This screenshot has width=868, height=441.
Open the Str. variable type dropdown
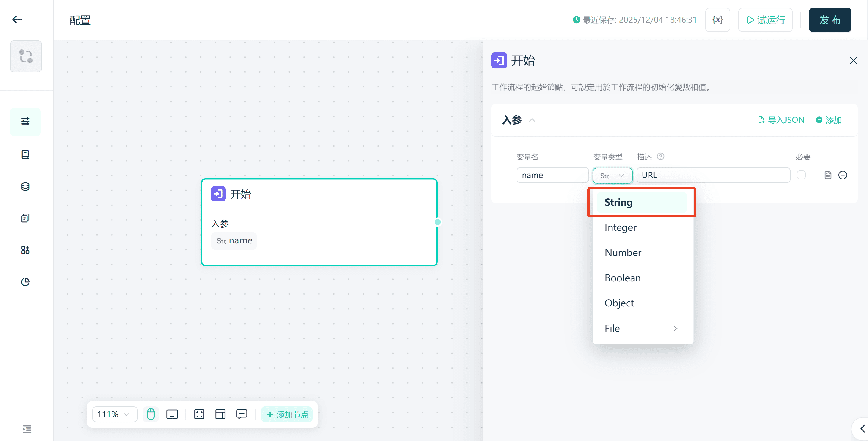click(x=612, y=175)
